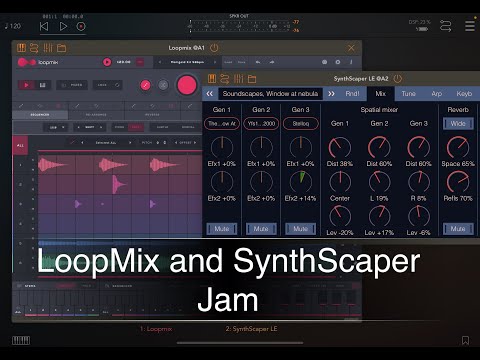The width and height of the screenshot is (480, 360).
Task: Click the left arrow beside Selected All
Action: coord(82,143)
